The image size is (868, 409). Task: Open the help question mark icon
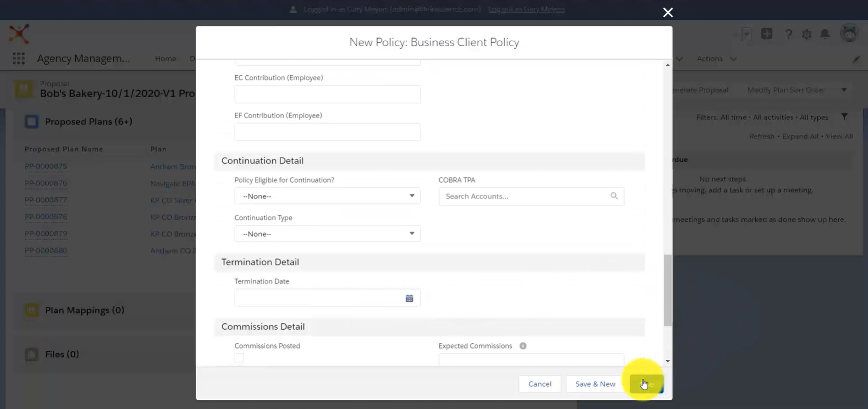pyautogui.click(x=788, y=34)
